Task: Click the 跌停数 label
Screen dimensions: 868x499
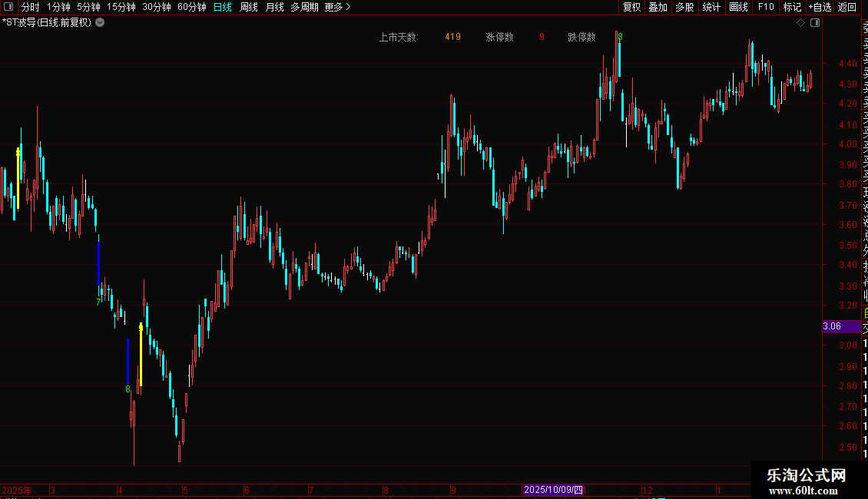Action: [x=581, y=37]
